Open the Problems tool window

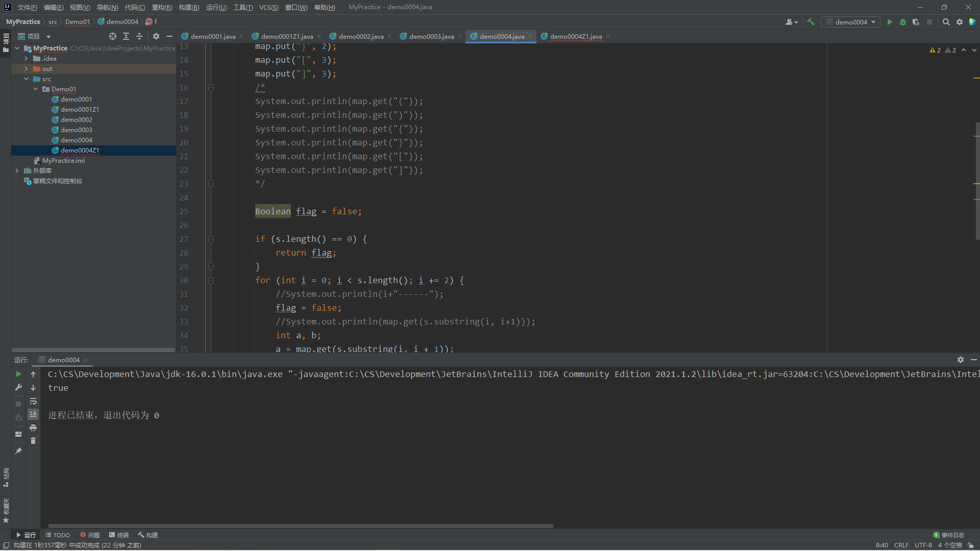coord(90,535)
